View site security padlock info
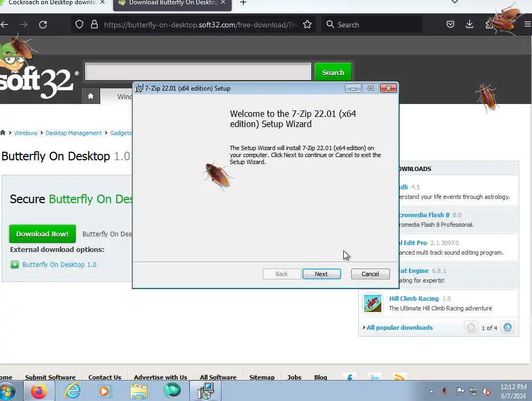Viewport: 532px width, 401px height. tap(94, 25)
